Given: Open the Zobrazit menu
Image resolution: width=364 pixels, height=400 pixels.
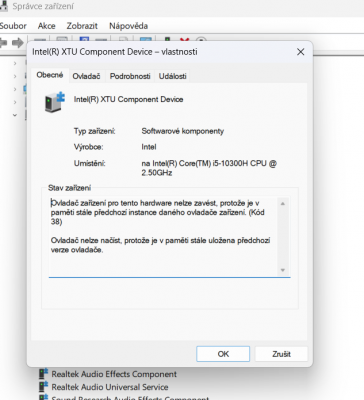Looking at the screenshot, I should tap(82, 26).
